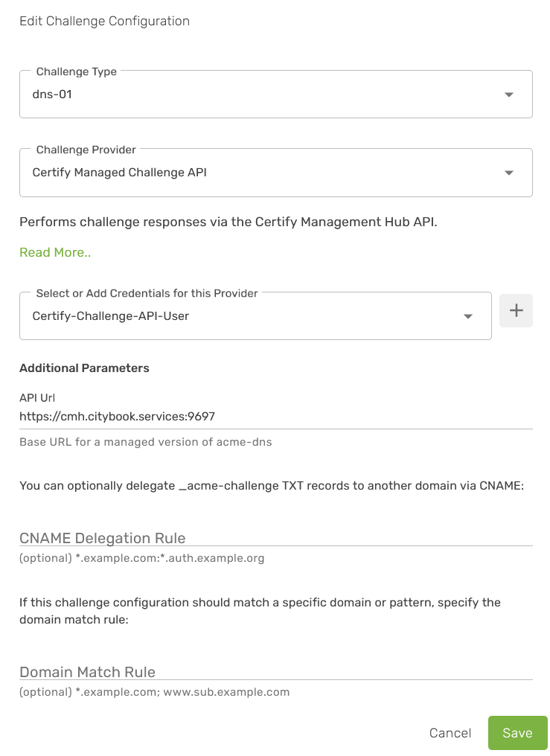Click the acme-dns base URL helper text
Image resolution: width=550 pixels, height=756 pixels.
pos(145,442)
